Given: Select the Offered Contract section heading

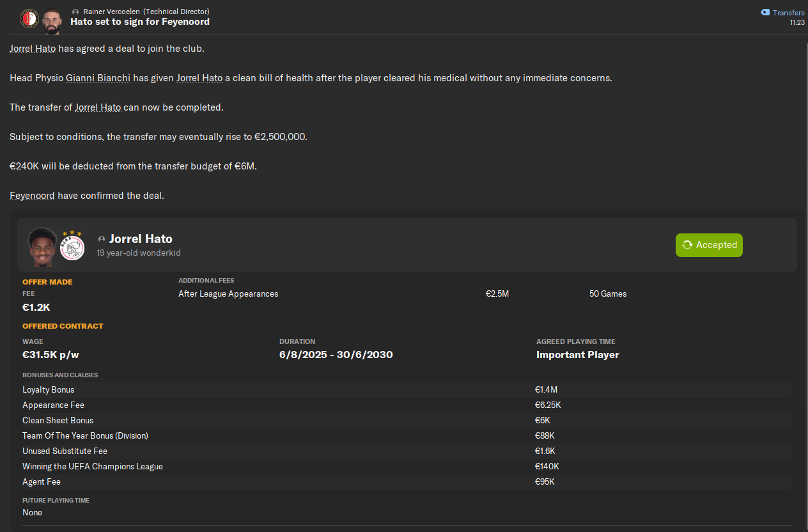Looking at the screenshot, I should click(63, 326).
